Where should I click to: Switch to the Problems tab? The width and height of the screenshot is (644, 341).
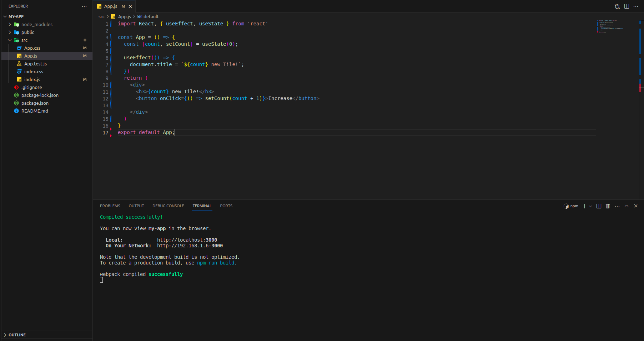click(x=110, y=206)
